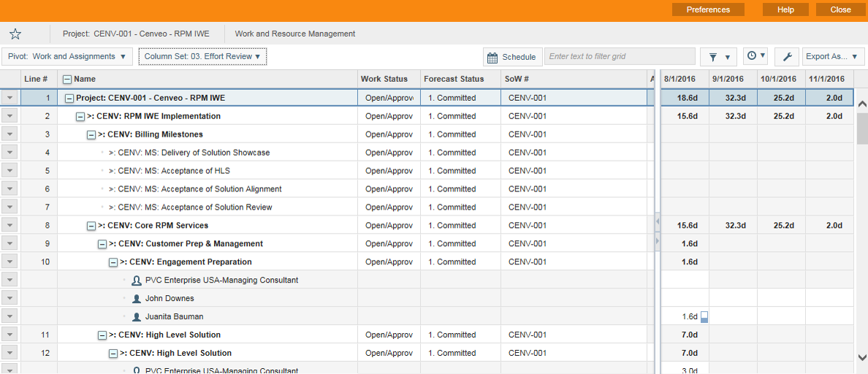868x374 pixels.
Task: Open the wrench settings tool
Action: [787, 56]
